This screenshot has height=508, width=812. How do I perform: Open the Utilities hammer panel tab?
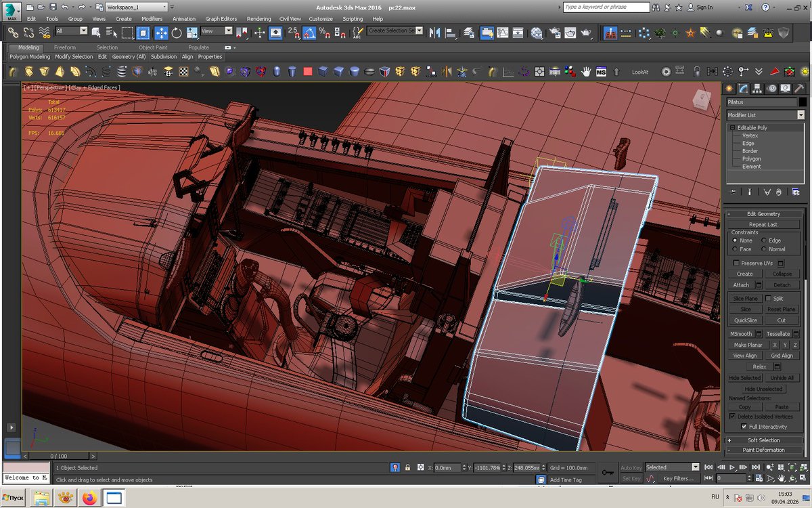pos(798,88)
